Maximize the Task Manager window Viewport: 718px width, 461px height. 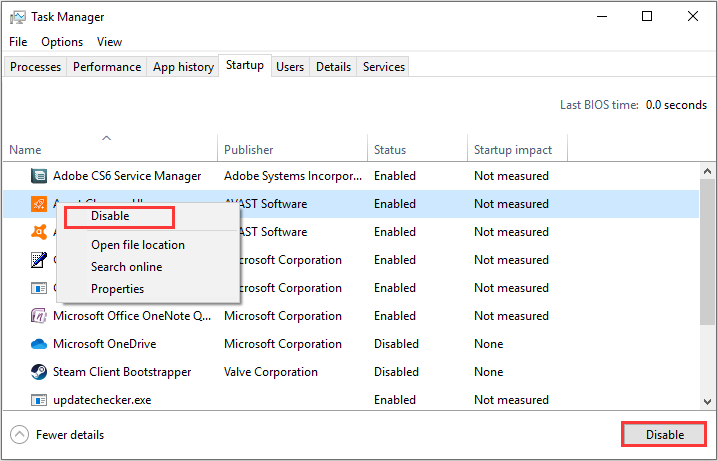coord(647,17)
